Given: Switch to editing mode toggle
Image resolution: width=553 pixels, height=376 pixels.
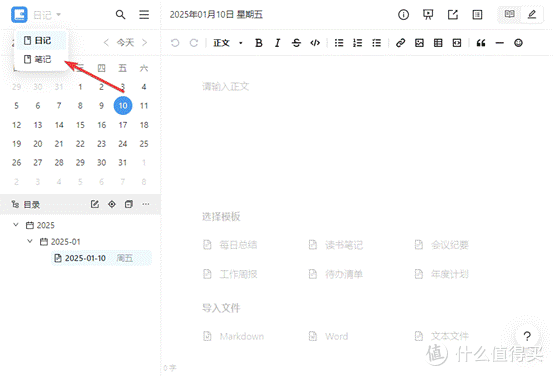Looking at the screenshot, I should tap(532, 14).
